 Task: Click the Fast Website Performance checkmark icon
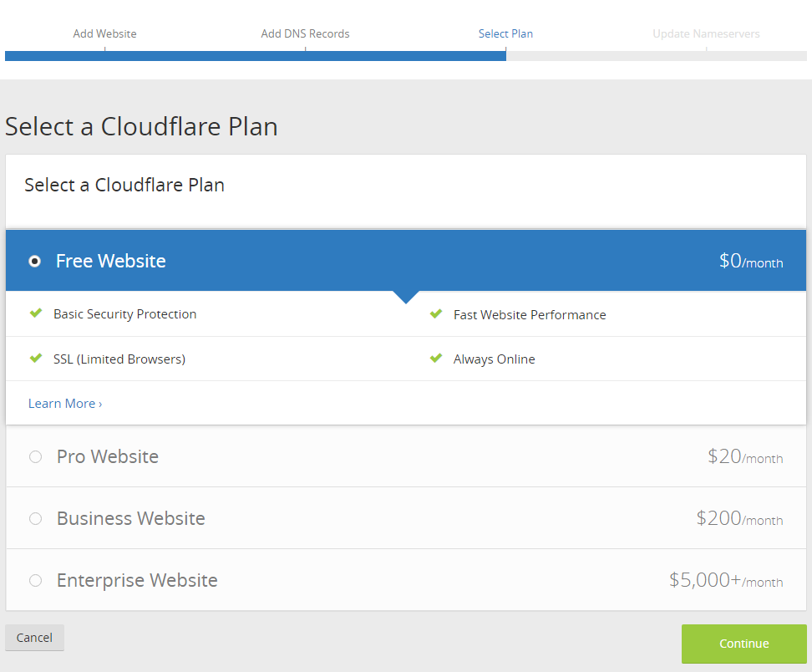point(436,313)
